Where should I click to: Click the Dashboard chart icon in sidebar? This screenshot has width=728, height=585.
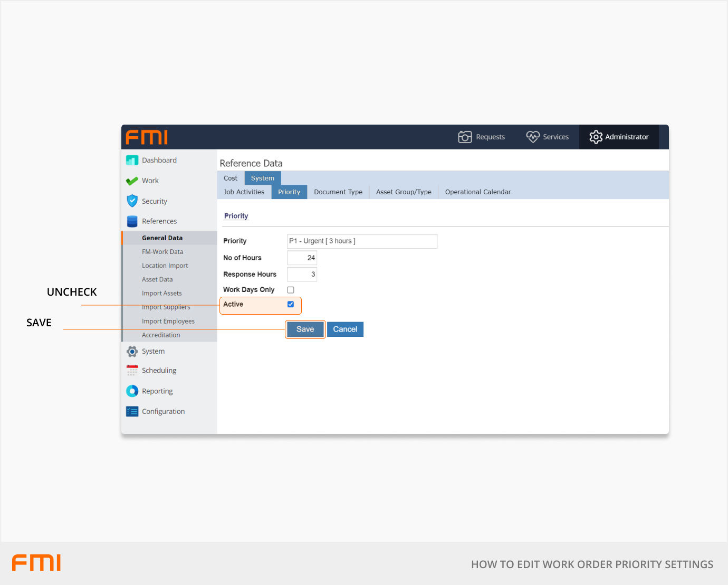coord(132,161)
